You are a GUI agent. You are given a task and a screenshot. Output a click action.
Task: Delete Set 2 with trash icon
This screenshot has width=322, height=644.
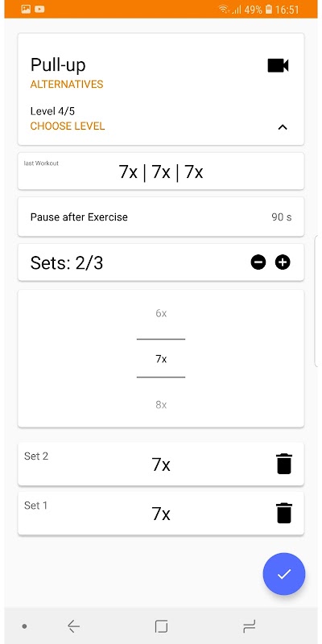tap(284, 464)
